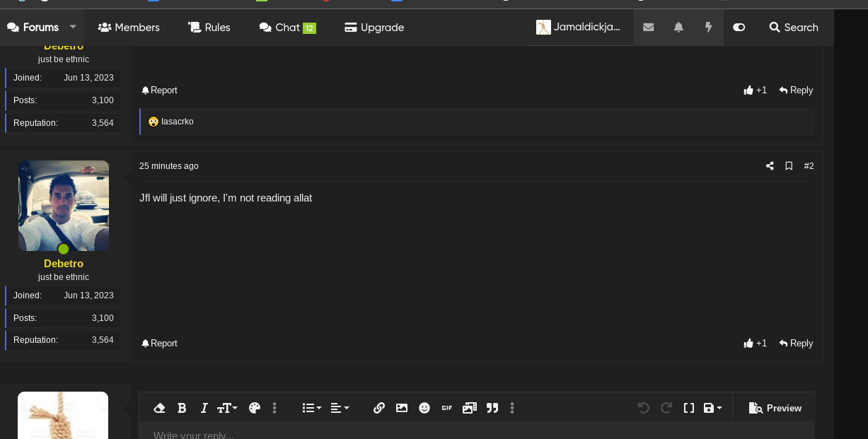Click Reputation value 3,564 in post #2
The image size is (868, 439).
103,340
